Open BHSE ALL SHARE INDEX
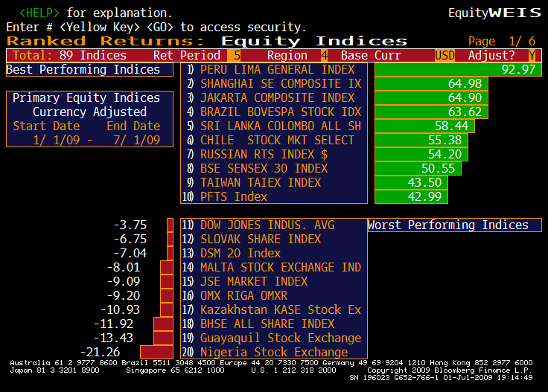548x392 pixels. [x=274, y=324]
